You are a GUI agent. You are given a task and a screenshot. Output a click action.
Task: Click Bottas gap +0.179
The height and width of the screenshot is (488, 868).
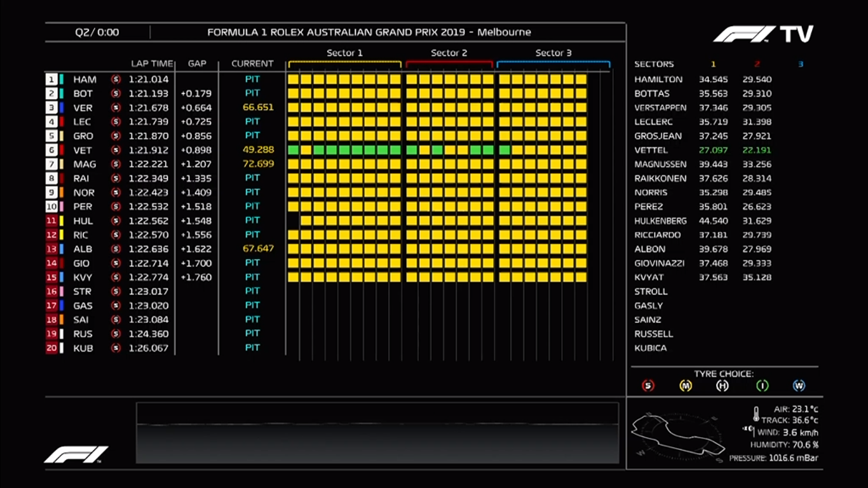point(196,93)
